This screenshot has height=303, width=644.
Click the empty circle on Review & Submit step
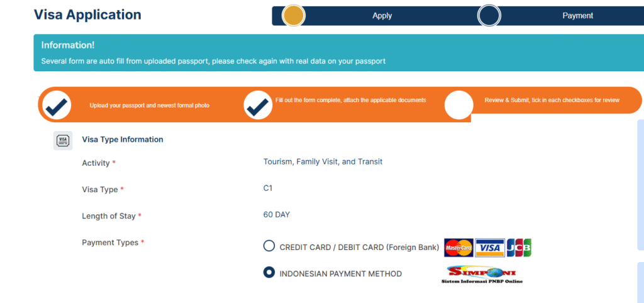click(x=458, y=105)
